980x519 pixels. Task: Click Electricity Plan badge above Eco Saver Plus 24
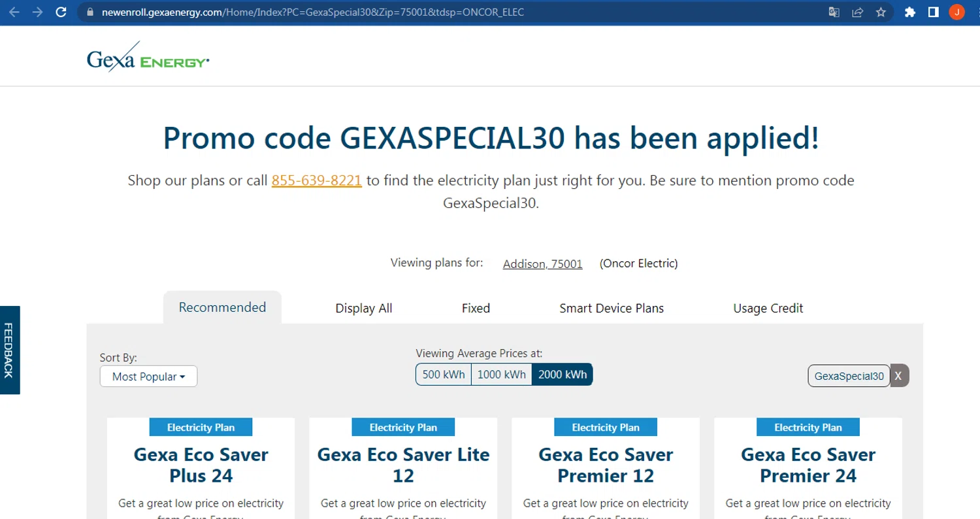point(201,427)
